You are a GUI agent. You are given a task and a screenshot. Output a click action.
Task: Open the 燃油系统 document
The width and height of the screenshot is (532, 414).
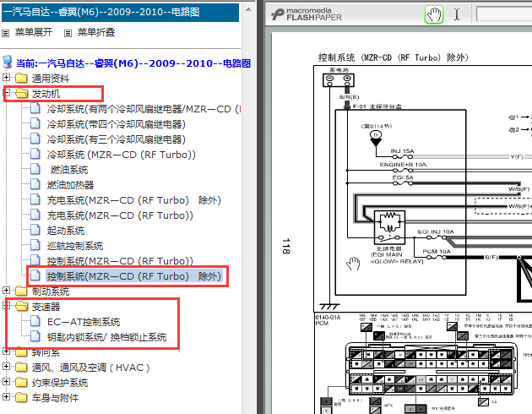point(69,170)
